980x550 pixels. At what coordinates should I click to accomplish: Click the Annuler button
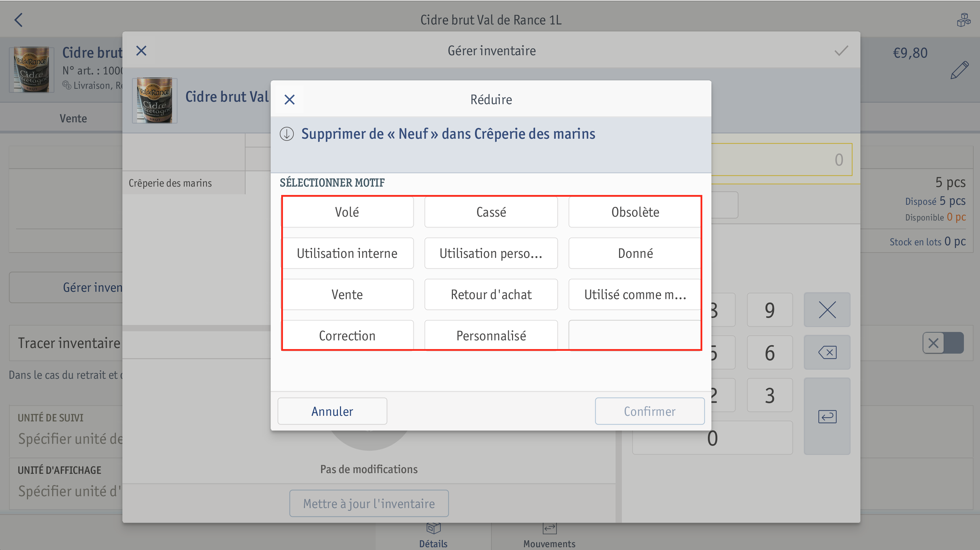[332, 411]
